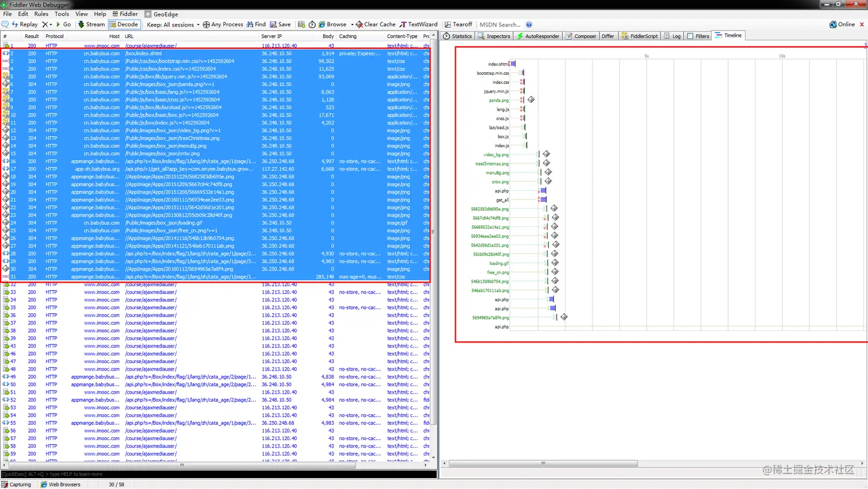Sort sessions by the Result column header

(x=32, y=36)
